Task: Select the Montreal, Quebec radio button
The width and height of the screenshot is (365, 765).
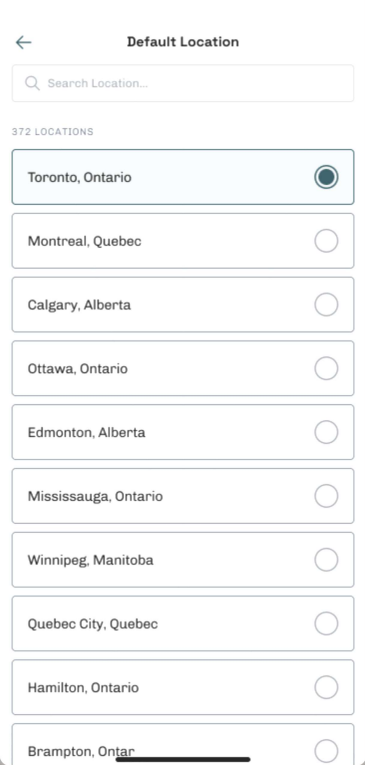Action: (326, 241)
